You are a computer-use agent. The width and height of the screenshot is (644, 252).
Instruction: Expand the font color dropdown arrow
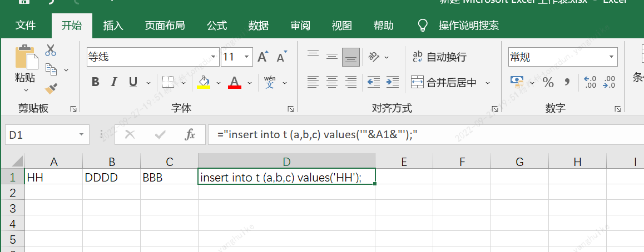[249, 82]
